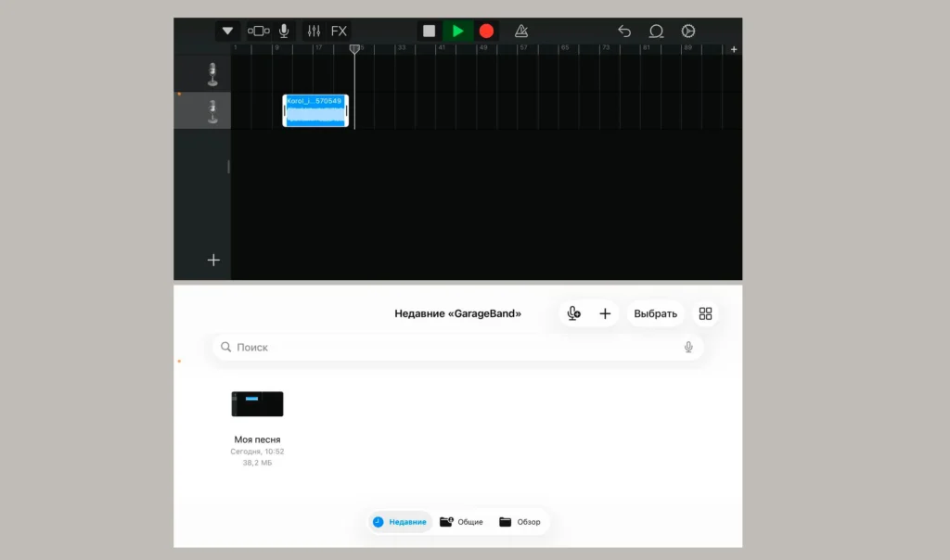Tap the Выбрать button
This screenshot has width=950, height=560.
pyautogui.click(x=656, y=313)
